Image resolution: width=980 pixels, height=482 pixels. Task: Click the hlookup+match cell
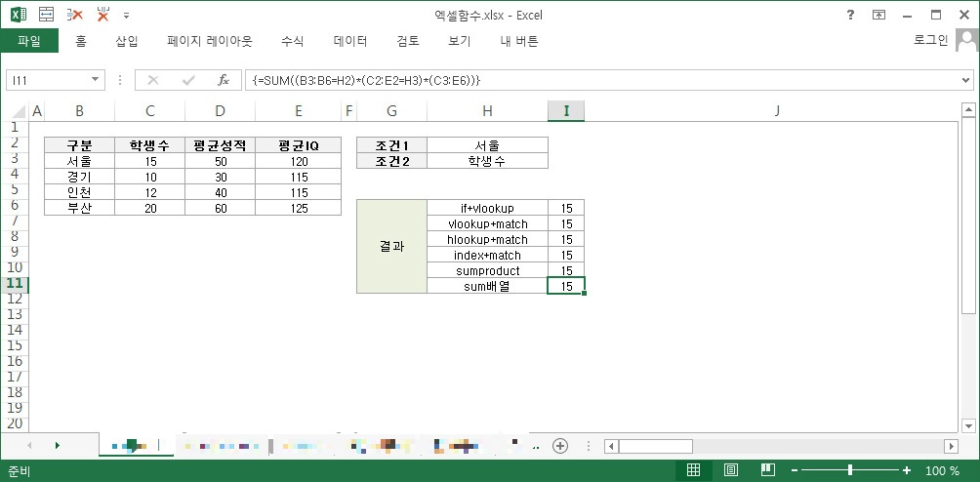pyautogui.click(x=487, y=239)
